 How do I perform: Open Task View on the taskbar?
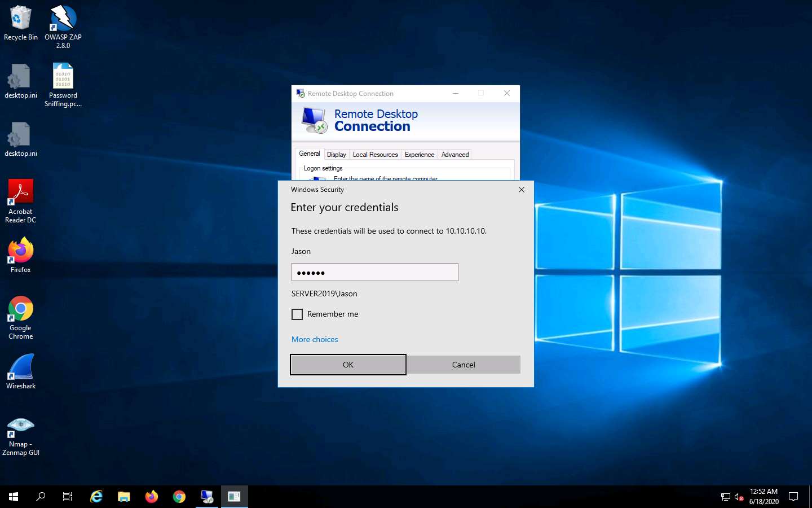click(x=68, y=497)
